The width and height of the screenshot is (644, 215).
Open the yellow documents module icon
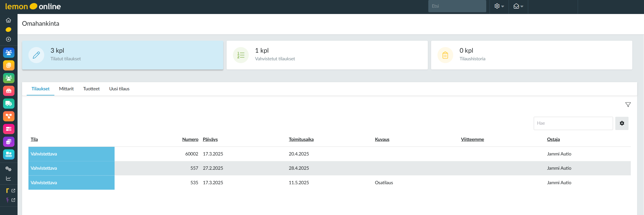(9, 65)
